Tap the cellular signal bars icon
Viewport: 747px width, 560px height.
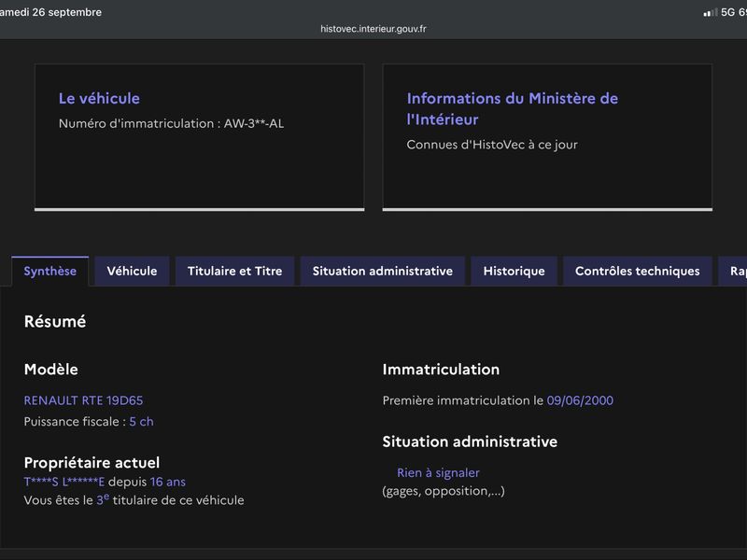coord(711,12)
